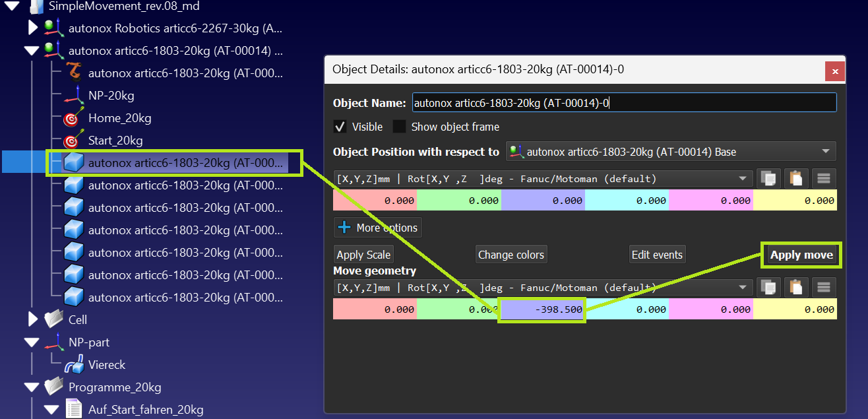
Task: Click the blue cube icon of the highlighted object row
Action: pyautogui.click(x=73, y=163)
